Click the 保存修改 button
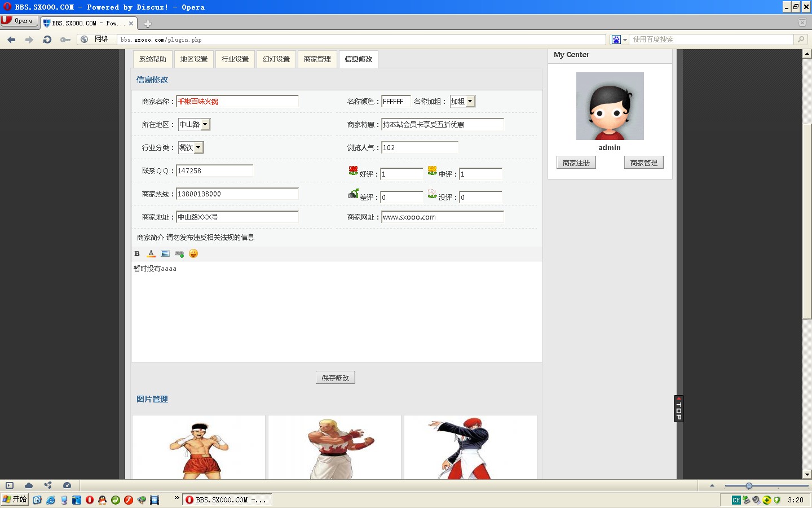This screenshot has height=508, width=812. click(336, 378)
